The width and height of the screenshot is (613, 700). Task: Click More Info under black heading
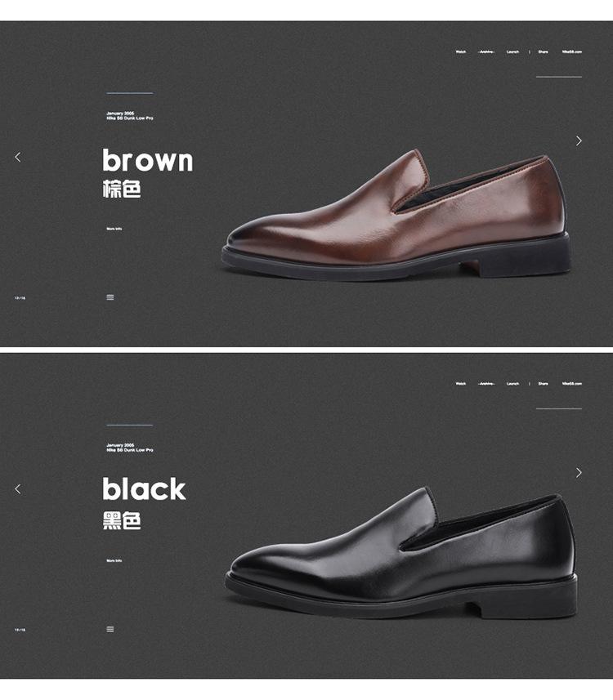114,560
